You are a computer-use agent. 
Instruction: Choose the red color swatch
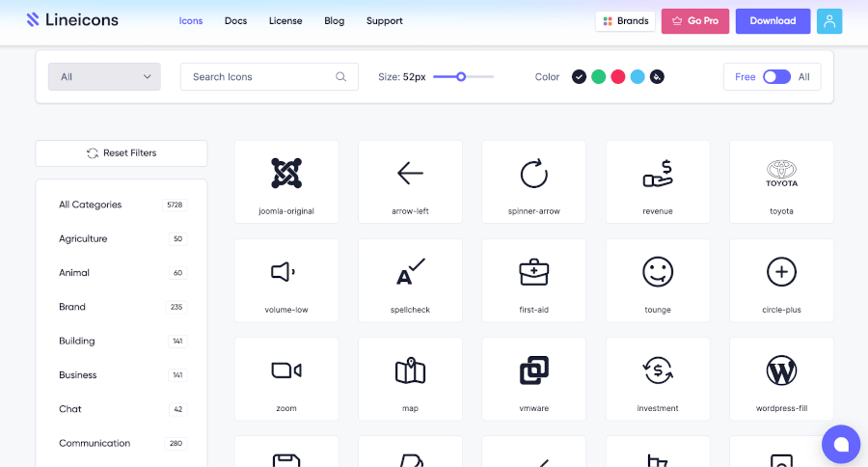(x=618, y=77)
